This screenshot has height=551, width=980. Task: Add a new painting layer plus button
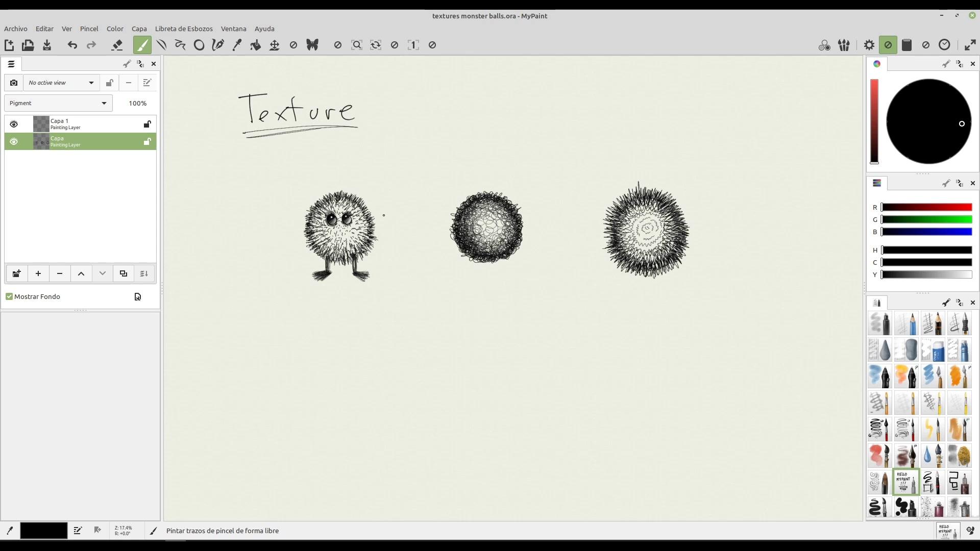pos(38,273)
